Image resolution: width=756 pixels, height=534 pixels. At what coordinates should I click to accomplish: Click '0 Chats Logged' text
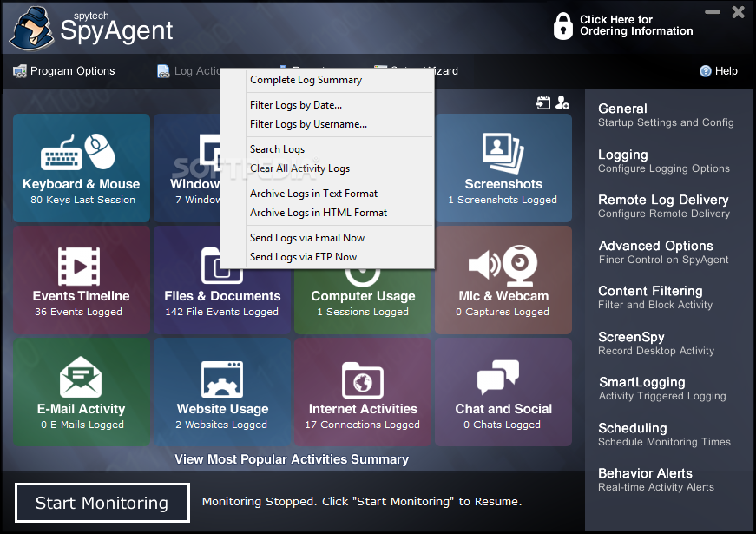[x=502, y=425]
